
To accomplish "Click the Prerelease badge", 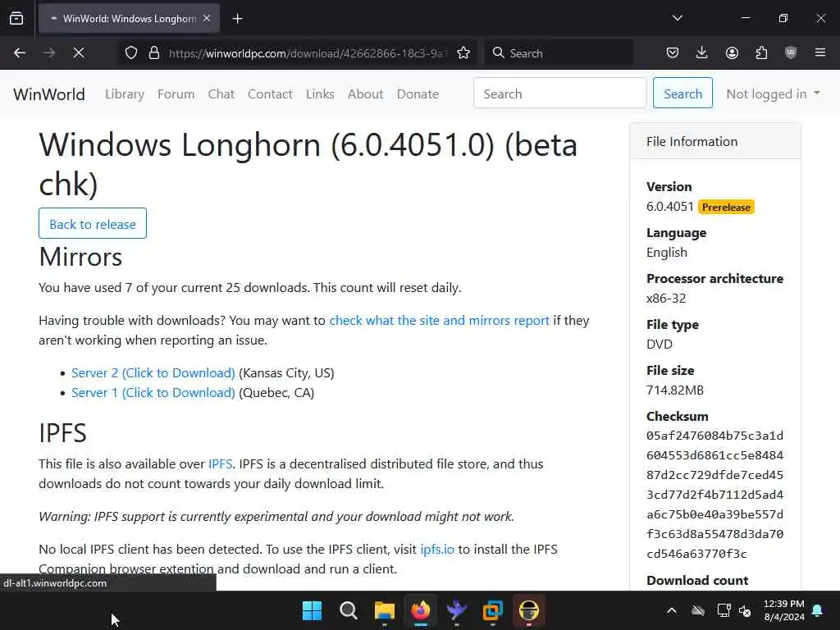I will click(726, 208).
